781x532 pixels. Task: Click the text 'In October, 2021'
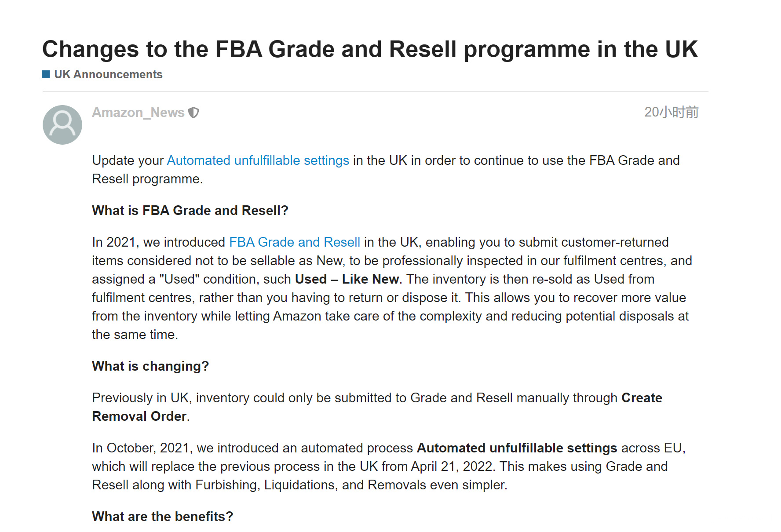pos(142,448)
